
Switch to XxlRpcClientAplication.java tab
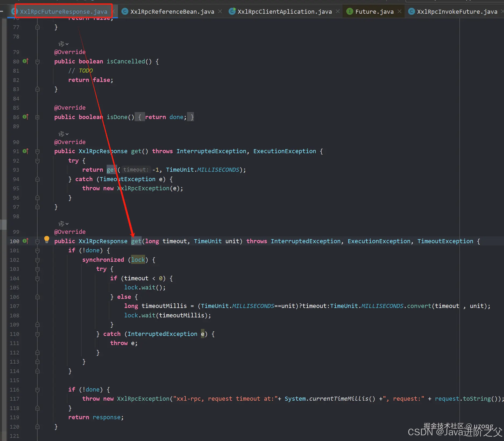coord(285,12)
